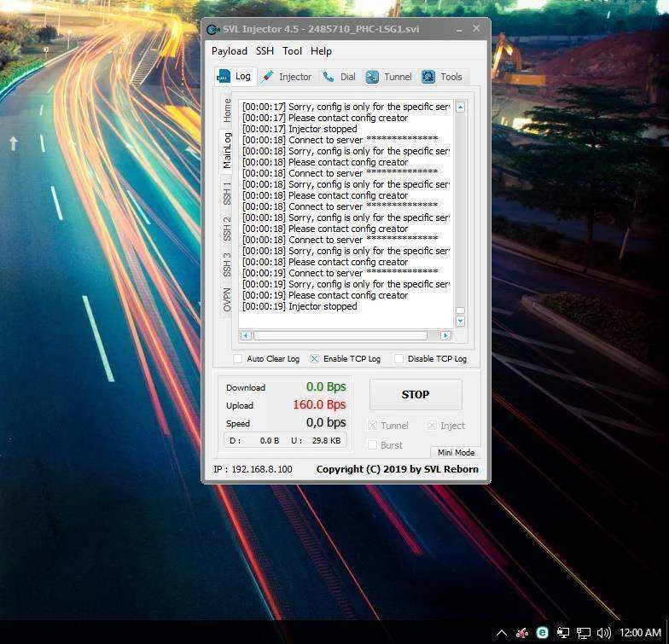Open the Payload menu
This screenshot has height=644, width=669.
[229, 51]
